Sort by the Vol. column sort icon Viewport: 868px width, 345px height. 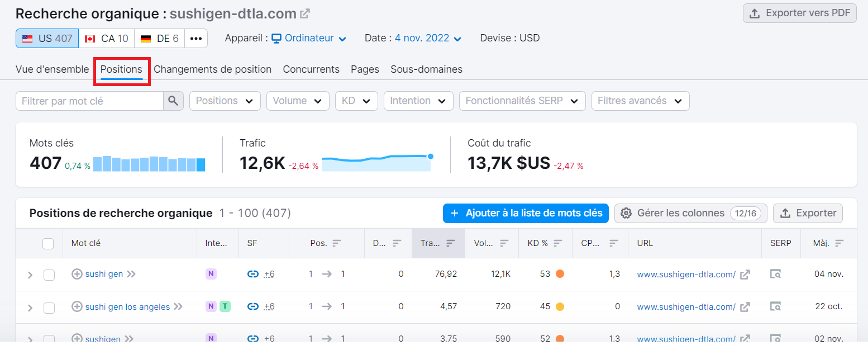pyautogui.click(x=504, y=243)
